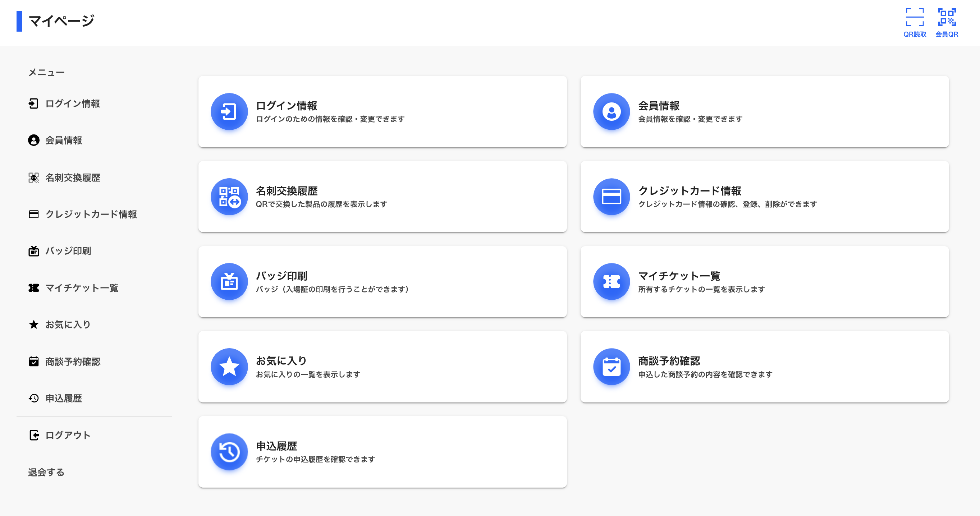Click the 会員QR label text

pos(947,34)
